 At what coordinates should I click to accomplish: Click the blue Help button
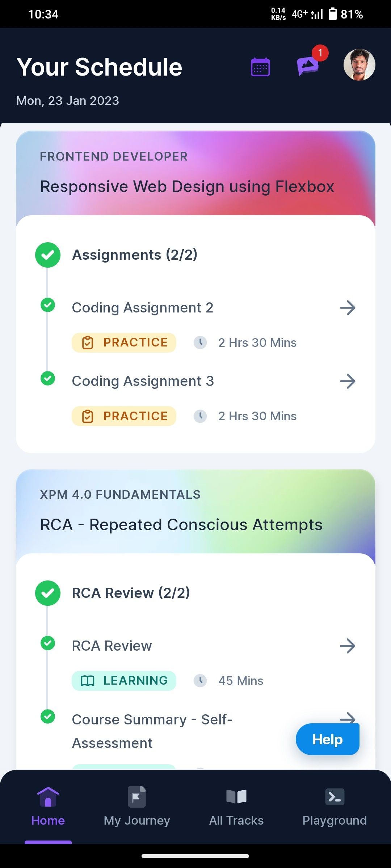point(328,739)
